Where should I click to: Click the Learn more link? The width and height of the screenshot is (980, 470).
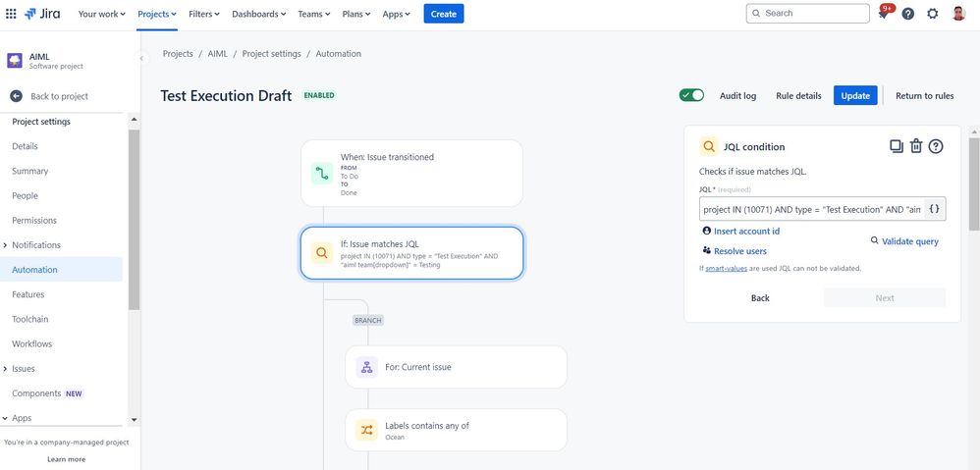[x=66, y=459]
